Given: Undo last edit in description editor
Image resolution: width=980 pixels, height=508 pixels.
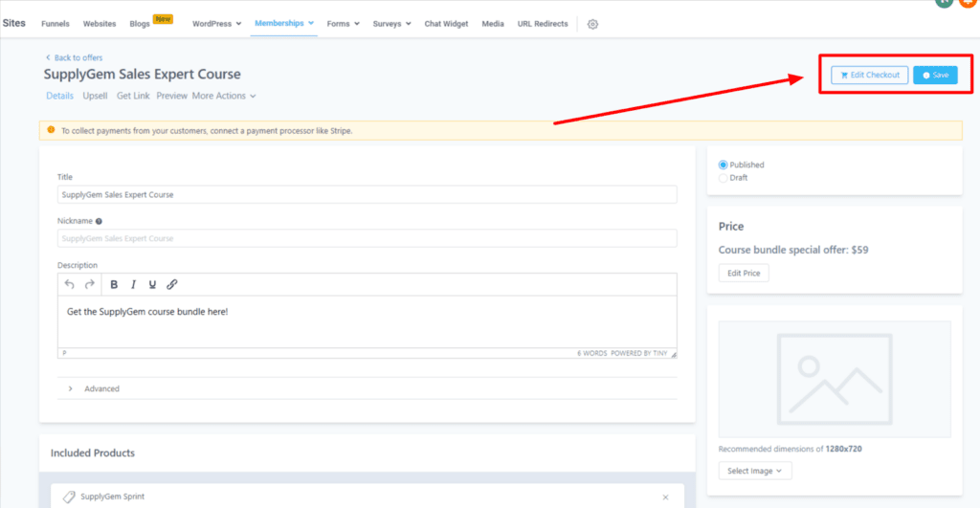Looking at the screenshot, I should [x=69, y=284].
